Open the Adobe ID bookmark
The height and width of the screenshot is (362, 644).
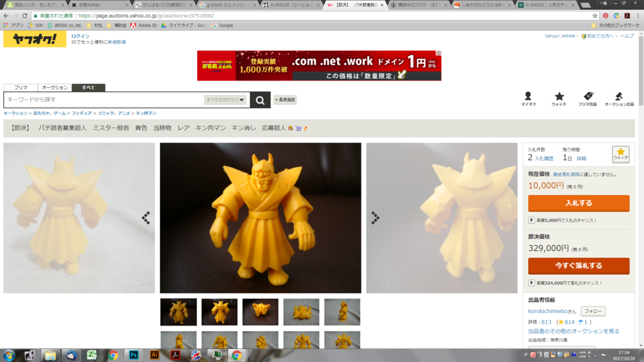(x=143, y=25)
